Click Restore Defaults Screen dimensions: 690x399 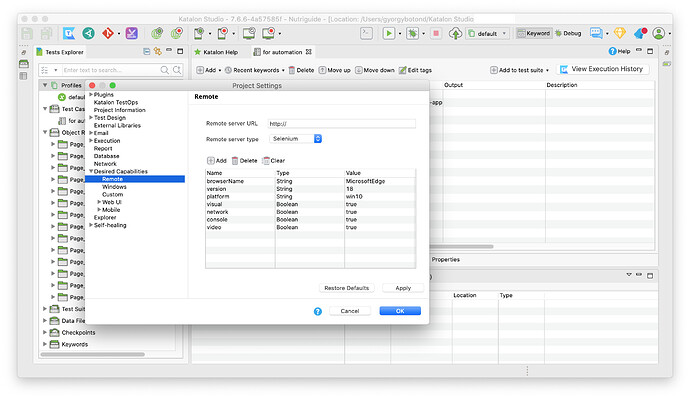click(x=347, y=288)
